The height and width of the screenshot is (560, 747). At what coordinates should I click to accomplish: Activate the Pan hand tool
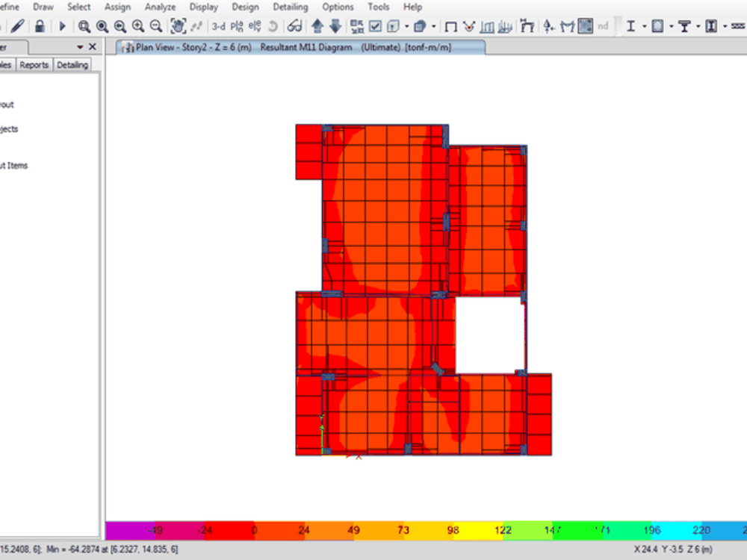point(179,26)
